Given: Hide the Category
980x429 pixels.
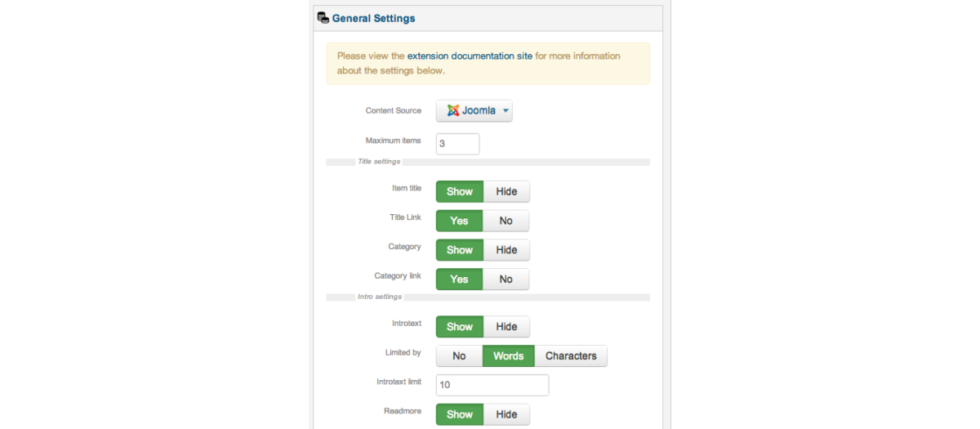Looking at the screenshot, I should point(506,250).
